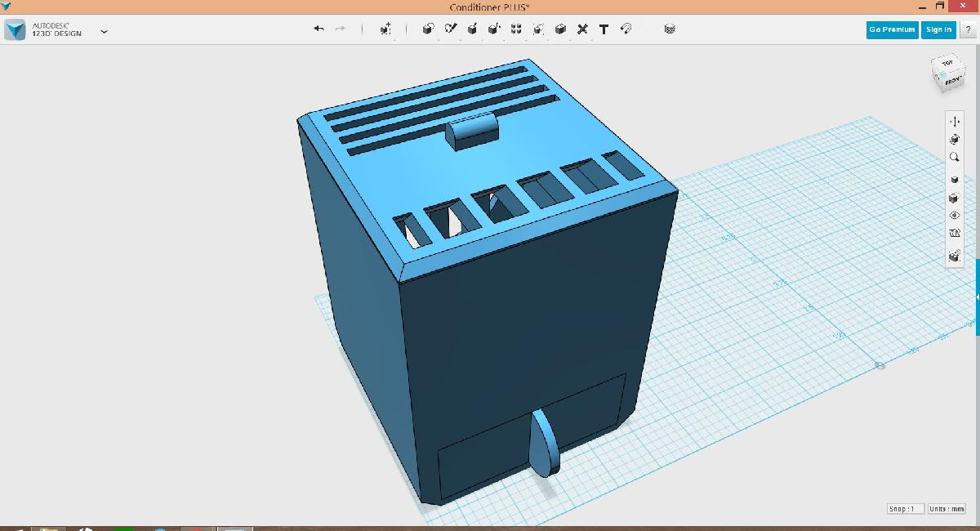Click the TOP face of view cube
This screenshot has width=980, height=531.
[x=947, y=64]
